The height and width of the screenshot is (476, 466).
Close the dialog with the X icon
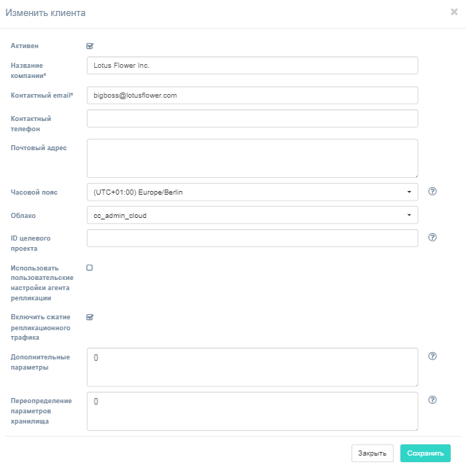coord(454,12)
